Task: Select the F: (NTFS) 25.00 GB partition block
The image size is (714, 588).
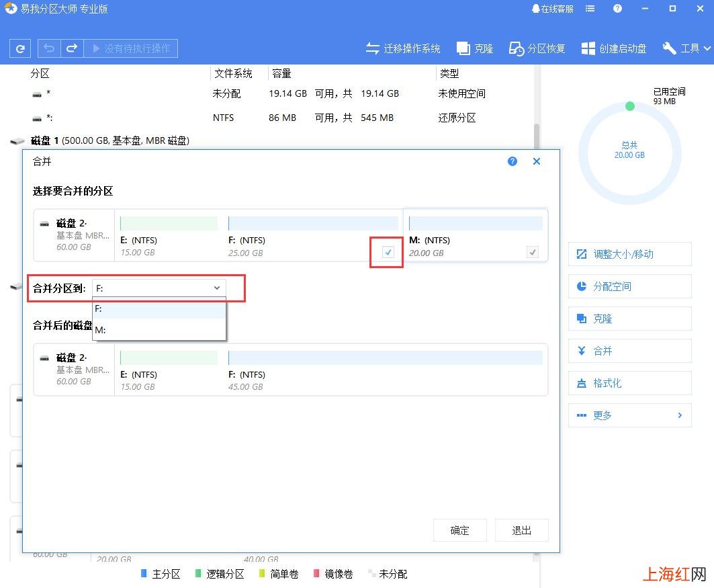Action: (x=313, y=236)
